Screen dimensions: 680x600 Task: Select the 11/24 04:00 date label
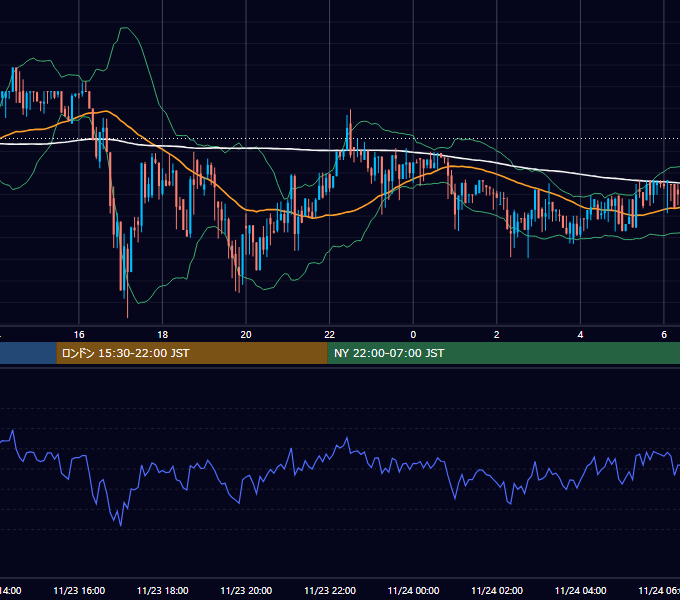(580, 591)
